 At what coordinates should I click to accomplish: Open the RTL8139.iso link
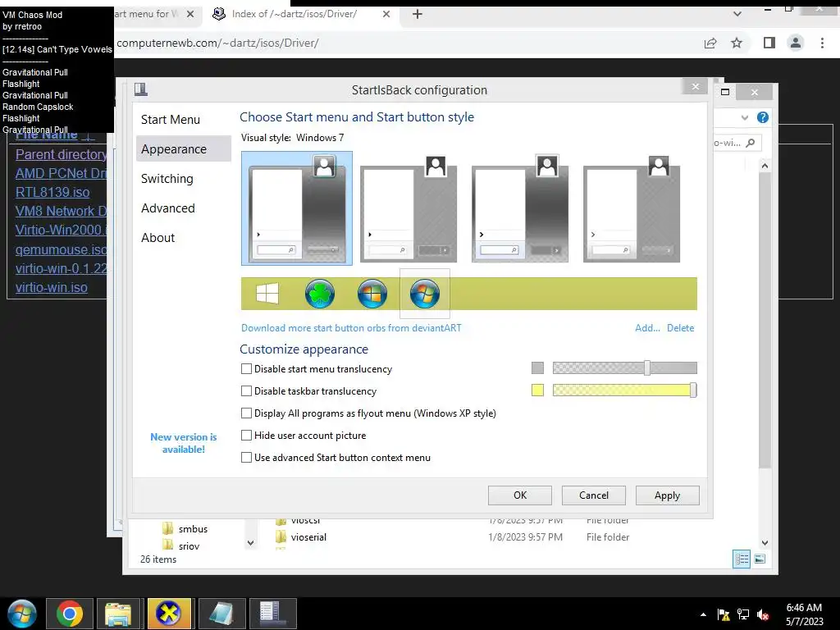pyautogui.click(x=52, y=192)
